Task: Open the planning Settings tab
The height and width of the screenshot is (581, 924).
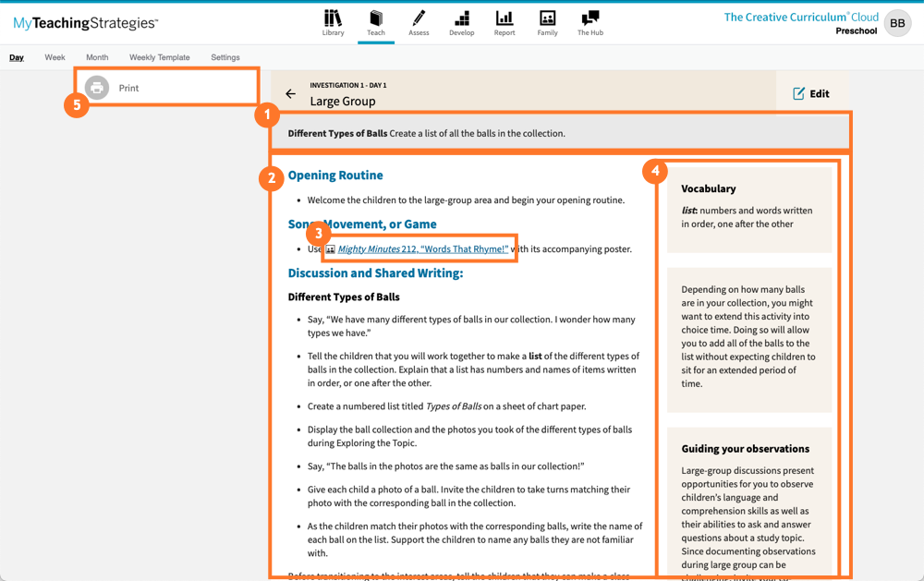Action: click(x=225, y=56)
